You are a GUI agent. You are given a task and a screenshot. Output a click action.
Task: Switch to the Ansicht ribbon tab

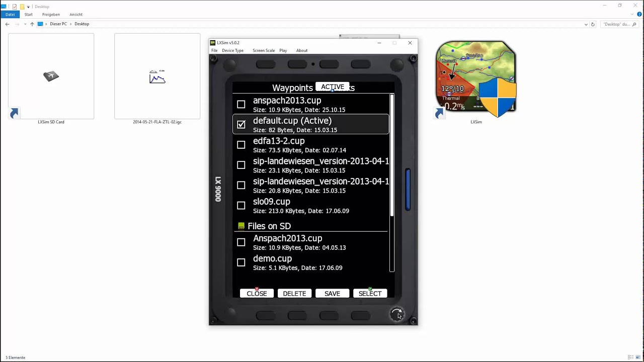76,15
